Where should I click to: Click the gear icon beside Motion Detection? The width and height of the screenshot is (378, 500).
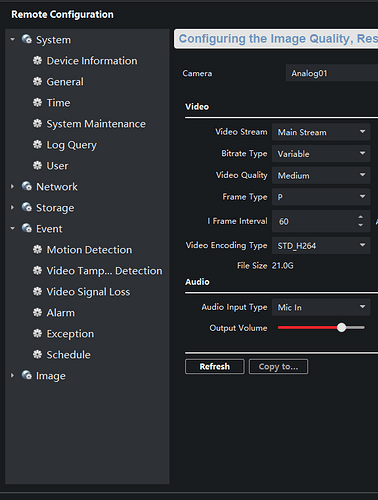37,249
